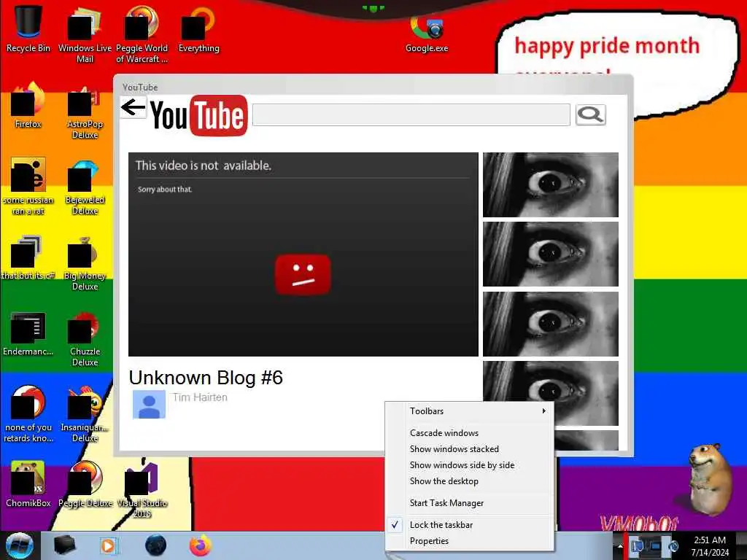Click 'This video is not available.' text

[204, 166]
